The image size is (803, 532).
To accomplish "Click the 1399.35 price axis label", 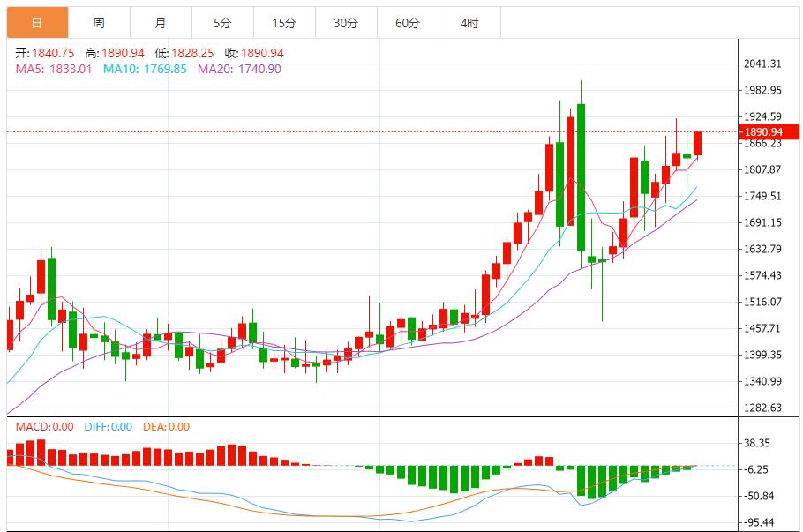I will 762,355.
